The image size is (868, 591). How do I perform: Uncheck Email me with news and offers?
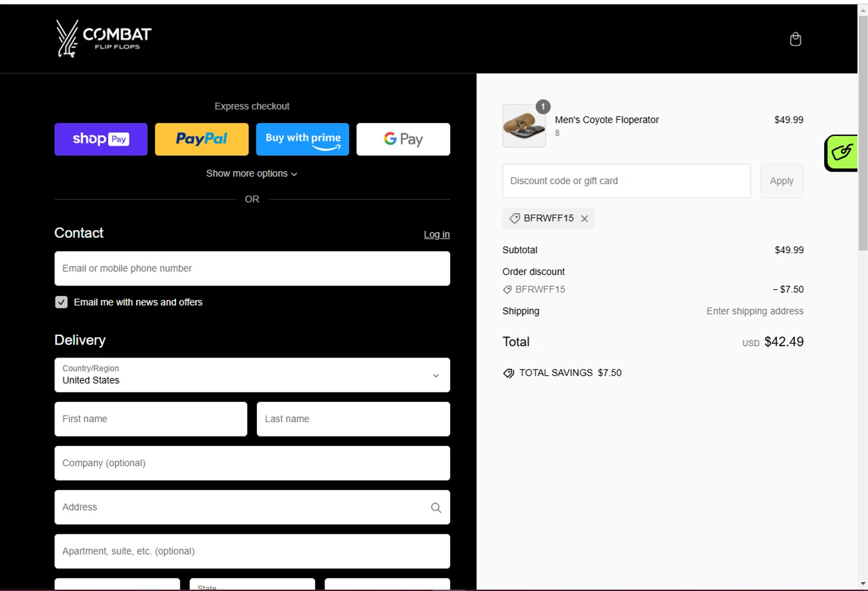point(61,302)
